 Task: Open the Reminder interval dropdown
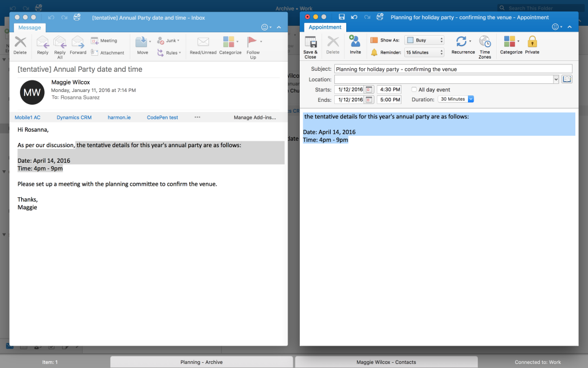coord(424,52)
